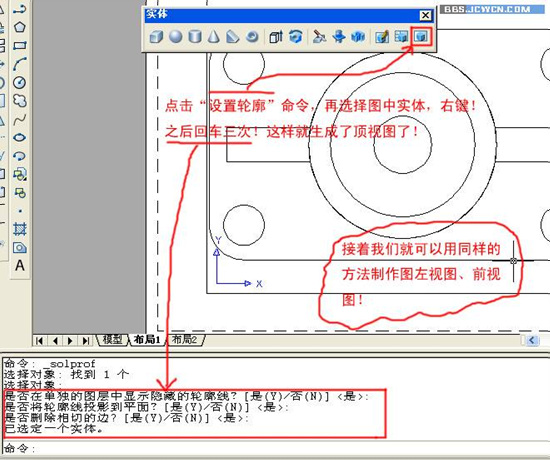Click the '是否删除相切的边?' line
Image resolution: width=550 pixels, height=460 pixels.
click(127, 418)
